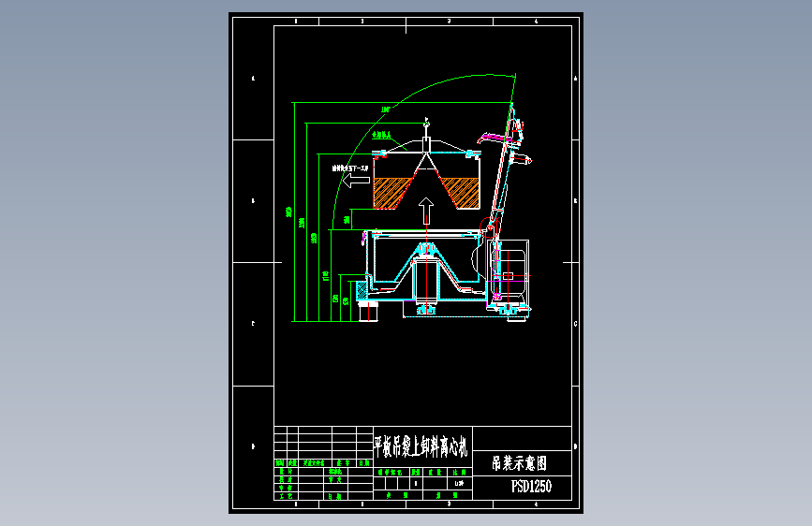The width and height of the screenshot is (812, 526).
Task: Click the left-pointing hollow arrow in drawing
Action: tap(356, 181)
